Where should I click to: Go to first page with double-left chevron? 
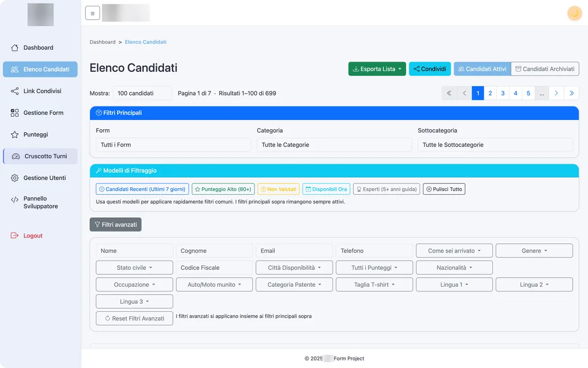[449, 93]
